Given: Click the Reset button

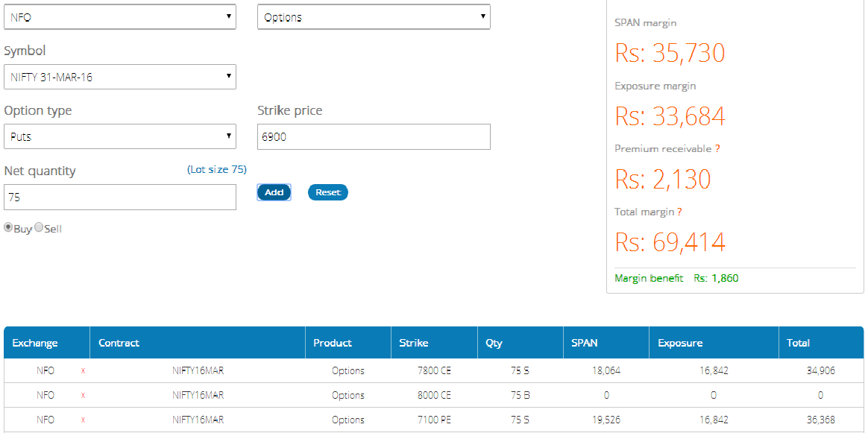Looking at the screenshot, I should [x=327, y=192].
